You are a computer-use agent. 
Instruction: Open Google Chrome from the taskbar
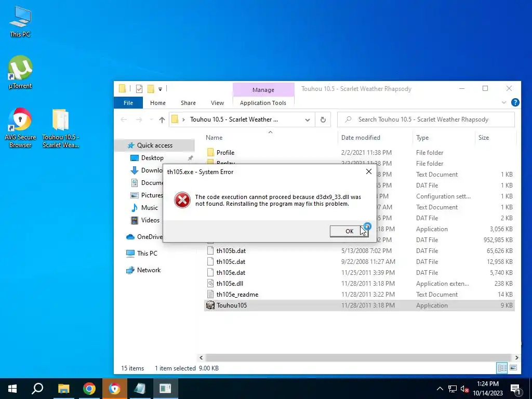point(89,389)
